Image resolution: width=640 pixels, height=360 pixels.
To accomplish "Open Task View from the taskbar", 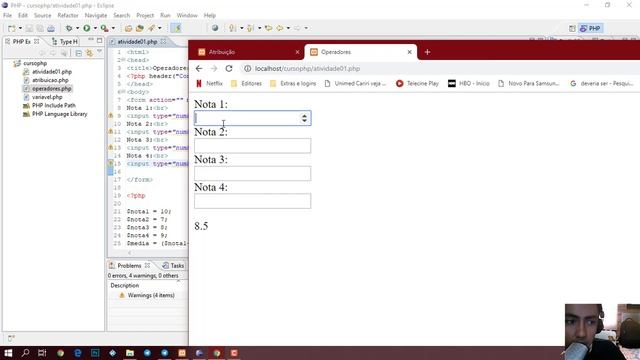I will tap(42, 353).
